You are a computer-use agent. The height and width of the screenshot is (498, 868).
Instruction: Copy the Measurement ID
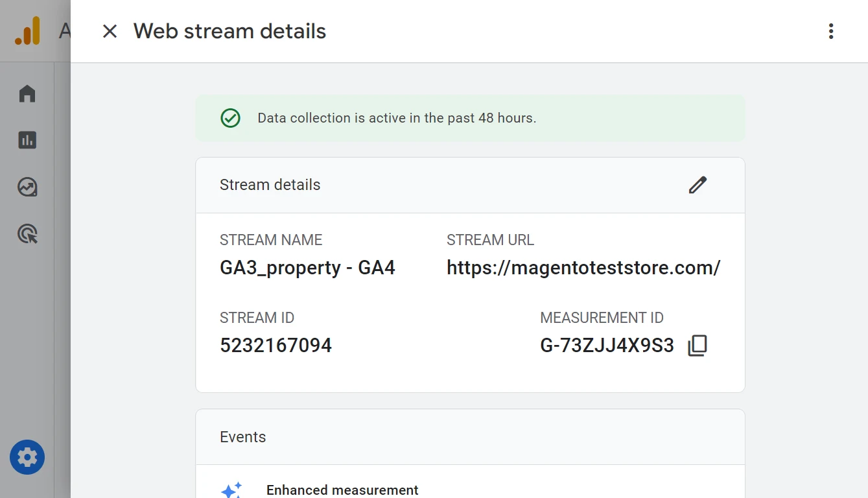tap(698, 345)
